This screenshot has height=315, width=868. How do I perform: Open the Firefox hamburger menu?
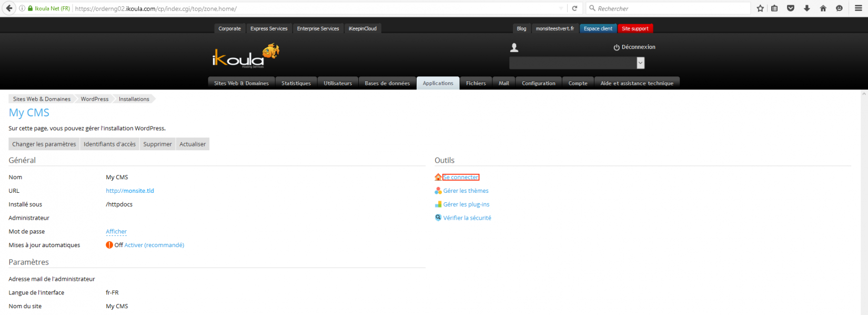[858, 8]
